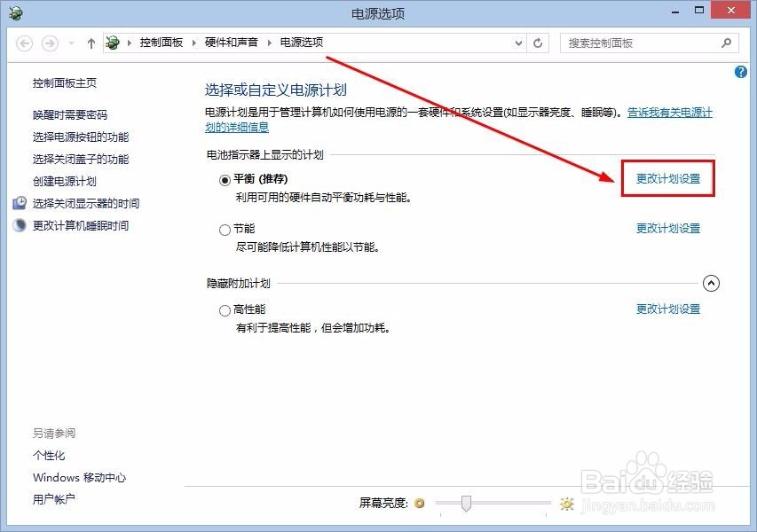Open 硬件和声音 from the breadcrumb
The image size is (757, 532).
[x=233, y=41]
